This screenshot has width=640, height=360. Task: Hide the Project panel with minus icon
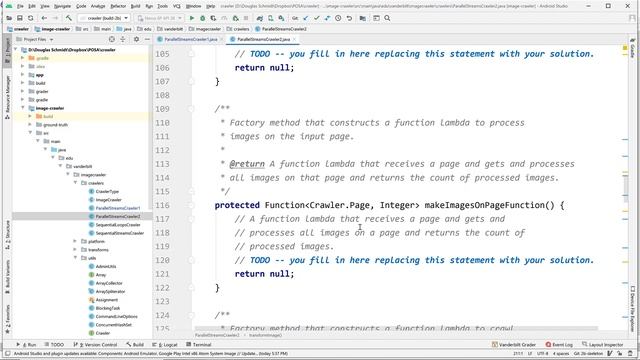(147, 39)
